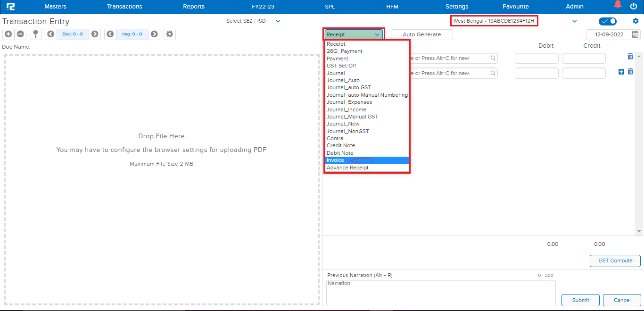The image size is (644, 311).
Task: Open the West Bengal GSTIN dropdown
Action: pyautogui.click(x=574, y=21)
